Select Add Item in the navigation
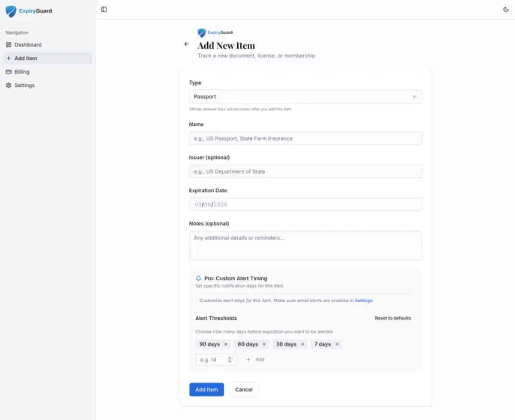This screenshot has height=420, width=515. [47, 58]
